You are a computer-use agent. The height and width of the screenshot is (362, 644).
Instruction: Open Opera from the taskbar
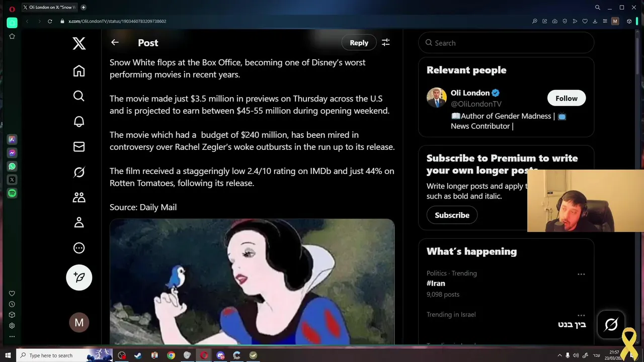[x=204, y=355]
